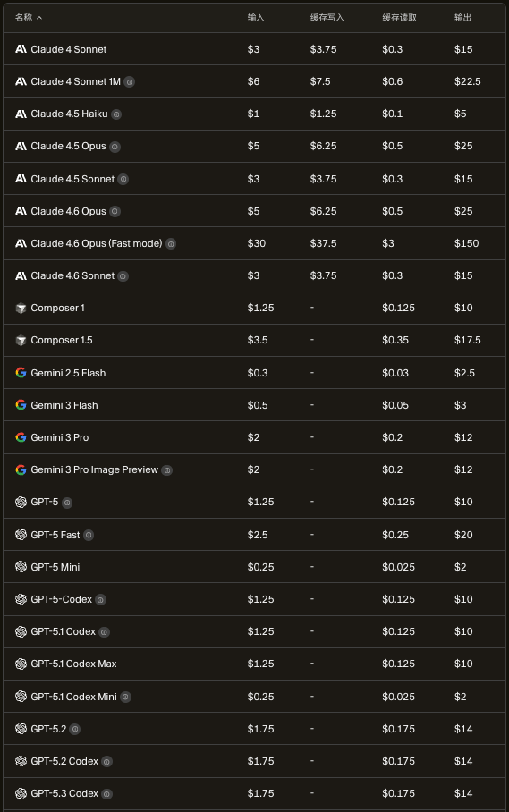The height and width of the screenshot is (812, 509).
Task: Click the 缓存写入 column header
Action: point(327,18)
